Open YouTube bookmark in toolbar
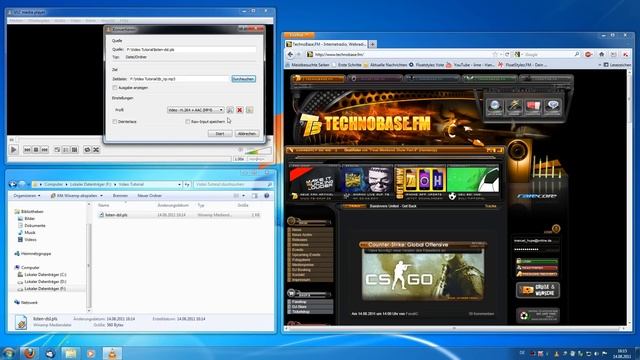 point(470,65)
